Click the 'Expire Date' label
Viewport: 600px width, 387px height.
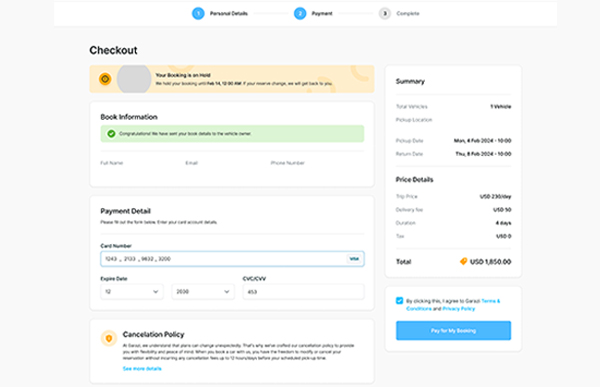[114, 279]
